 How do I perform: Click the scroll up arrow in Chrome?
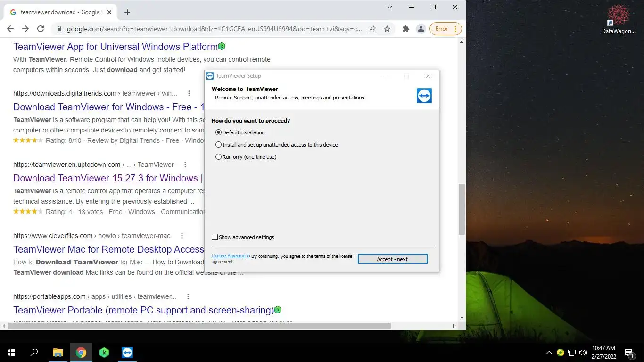462,42
